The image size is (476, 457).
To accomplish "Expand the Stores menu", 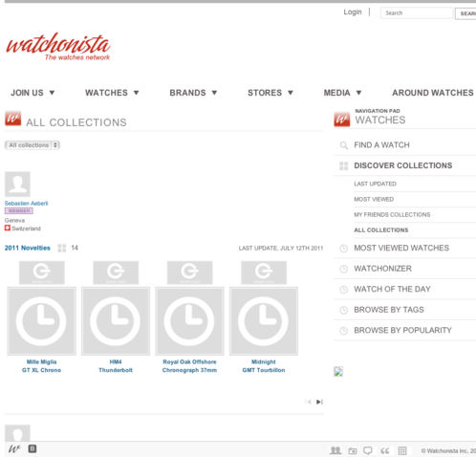I will (x=270, y=93).
